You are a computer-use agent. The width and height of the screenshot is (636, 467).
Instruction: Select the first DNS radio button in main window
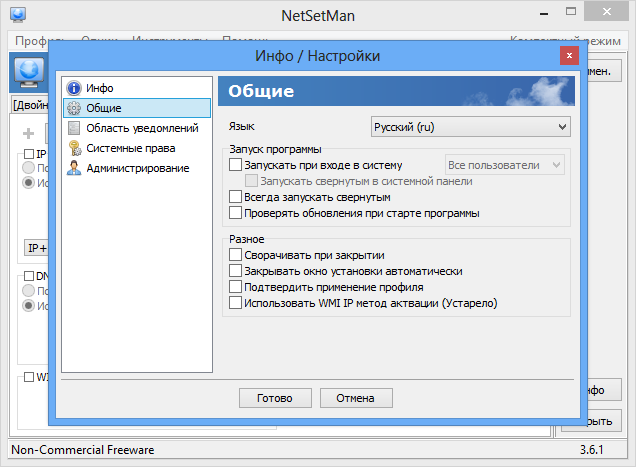28,291
